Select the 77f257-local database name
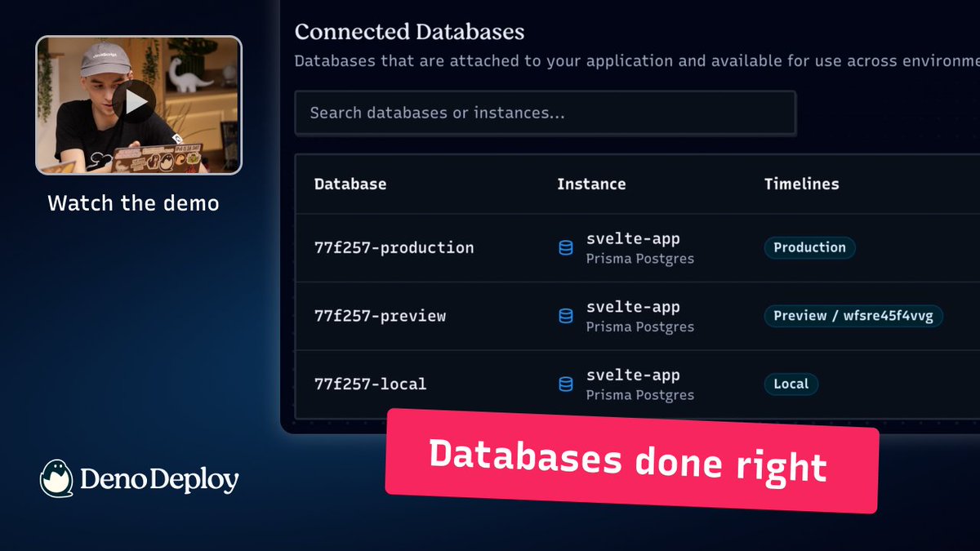Image resolution: width=980 pixels, height=551 pixels. (x=370, y=384)
